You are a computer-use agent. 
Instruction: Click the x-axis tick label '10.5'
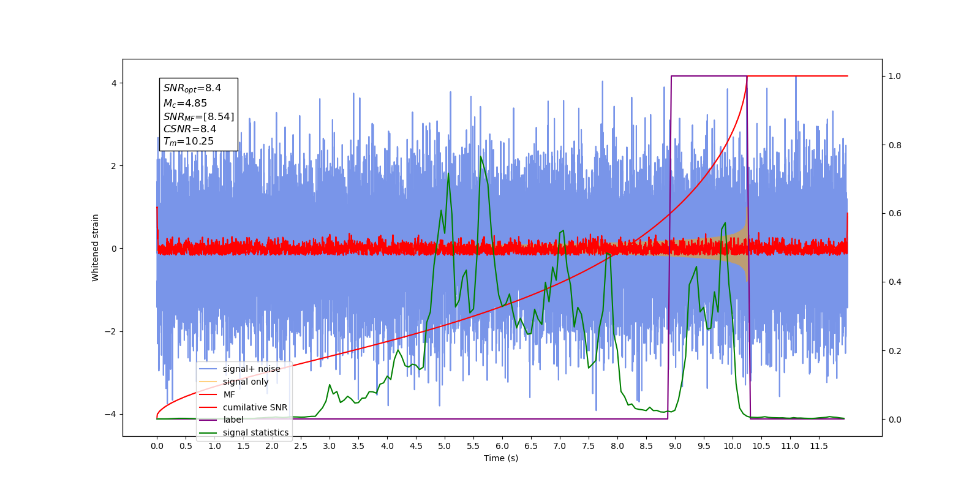point(761,446)
